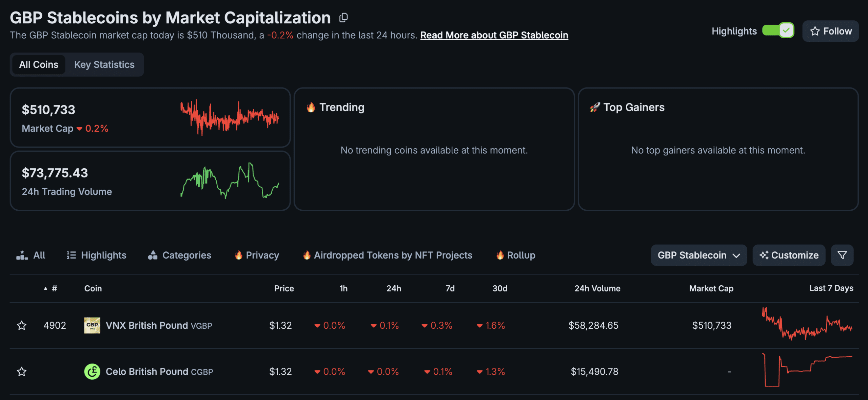Select the All Coins tab
Image resolution: width=868 pixels, height=400 pixels.
pyautogui.click(x=38, y=64)
